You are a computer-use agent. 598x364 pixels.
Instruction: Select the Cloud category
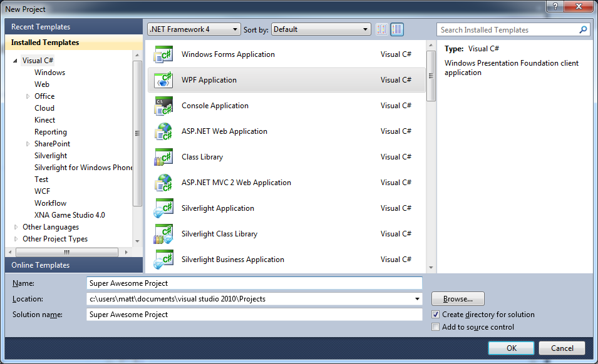coord(44,108)
